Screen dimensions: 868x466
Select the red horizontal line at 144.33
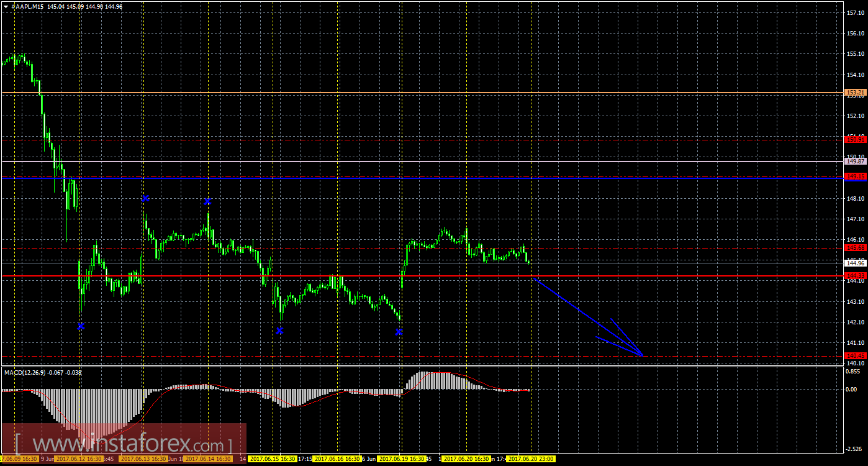click(422, 275)
